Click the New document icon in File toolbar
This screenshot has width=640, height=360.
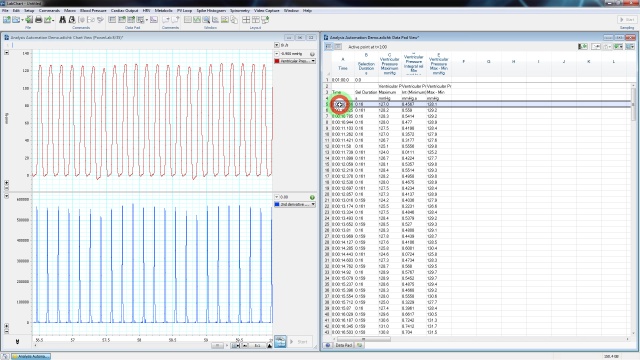pyautogui.click(x=7, y=20)
